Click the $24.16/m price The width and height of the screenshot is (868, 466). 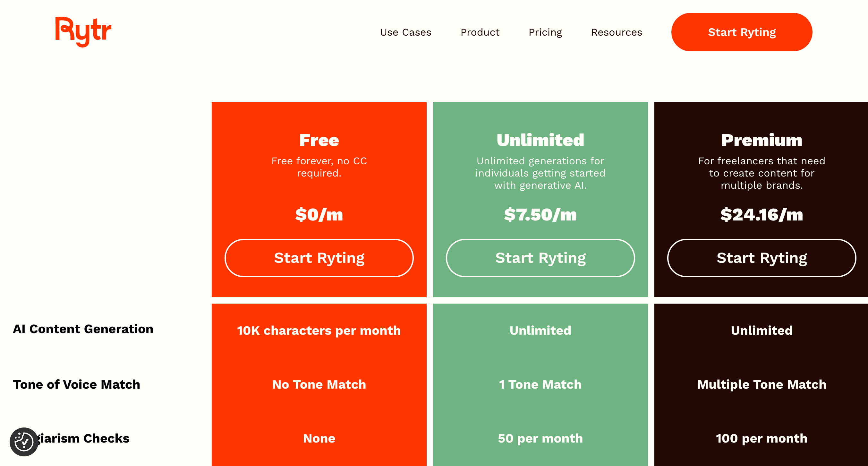(761, 215)
